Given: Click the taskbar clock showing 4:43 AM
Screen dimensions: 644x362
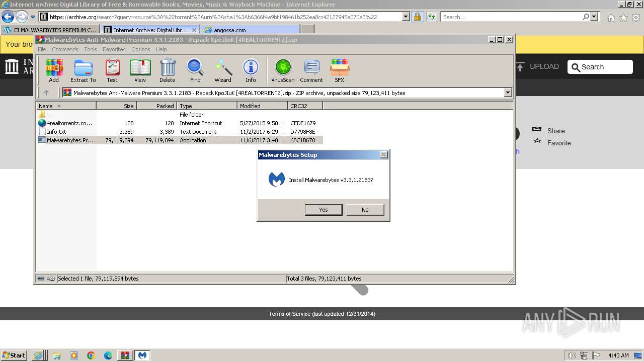Looking at the screenshot, I should click(618, 355).
